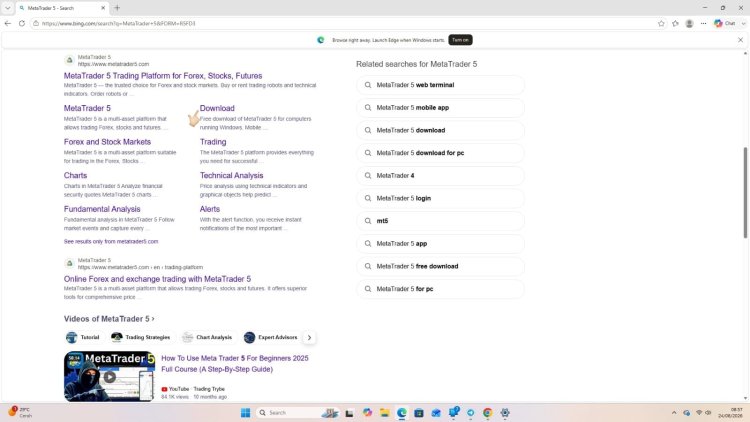The width and height of the screenshot is (750, 422).
Task: Open the Technical Analysis sublink
Action: point(232,176)
